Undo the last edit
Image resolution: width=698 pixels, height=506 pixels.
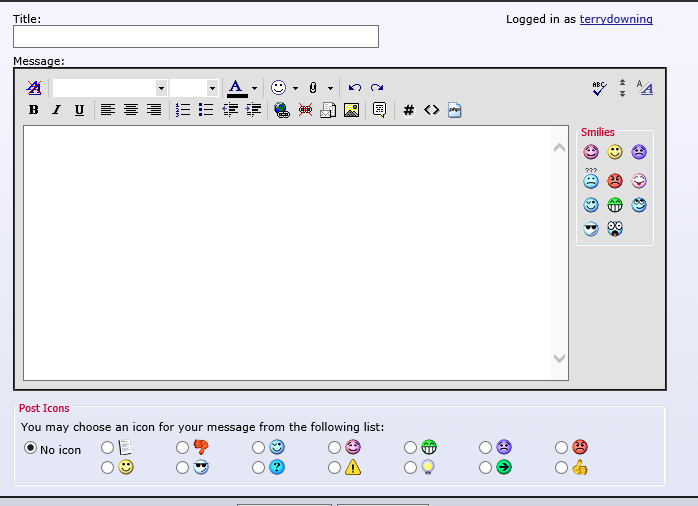355,88
